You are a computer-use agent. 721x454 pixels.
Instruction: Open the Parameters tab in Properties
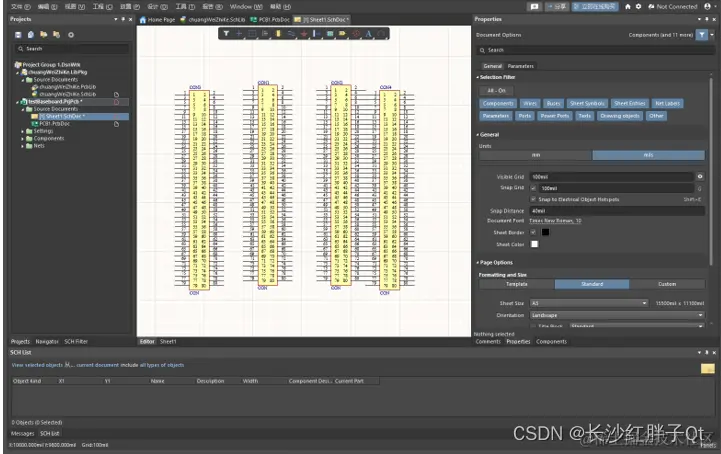(521, 66)
